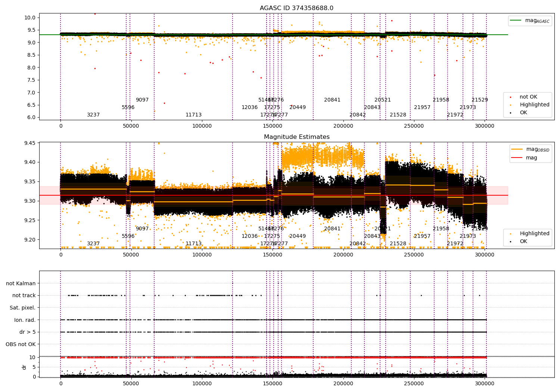Select the red 'mag' legend entry
560x392 pixels.
(x=524, y=158)
